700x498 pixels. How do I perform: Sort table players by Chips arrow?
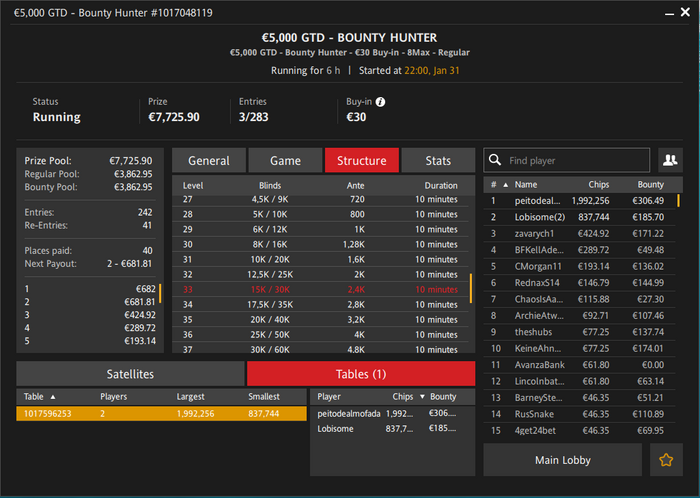coord(422,396)
